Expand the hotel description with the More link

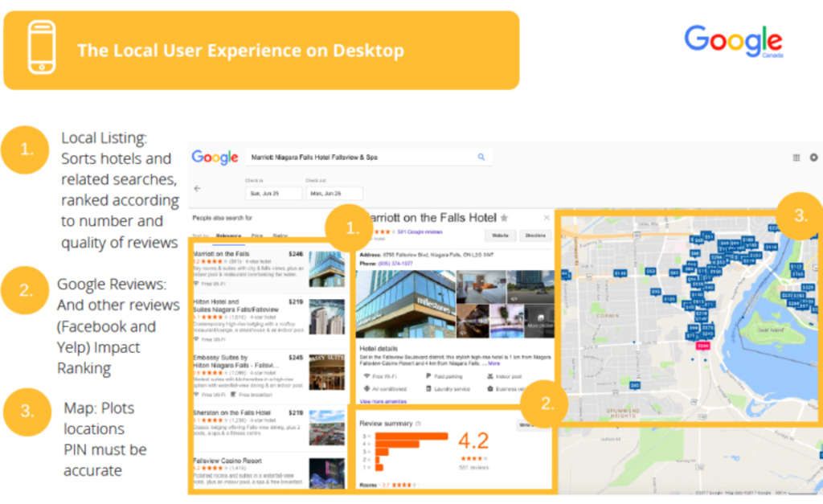pos(495,363)
